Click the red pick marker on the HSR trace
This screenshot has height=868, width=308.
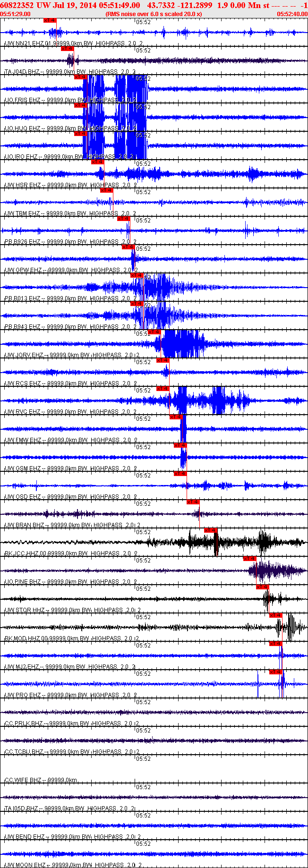[97, 162]
